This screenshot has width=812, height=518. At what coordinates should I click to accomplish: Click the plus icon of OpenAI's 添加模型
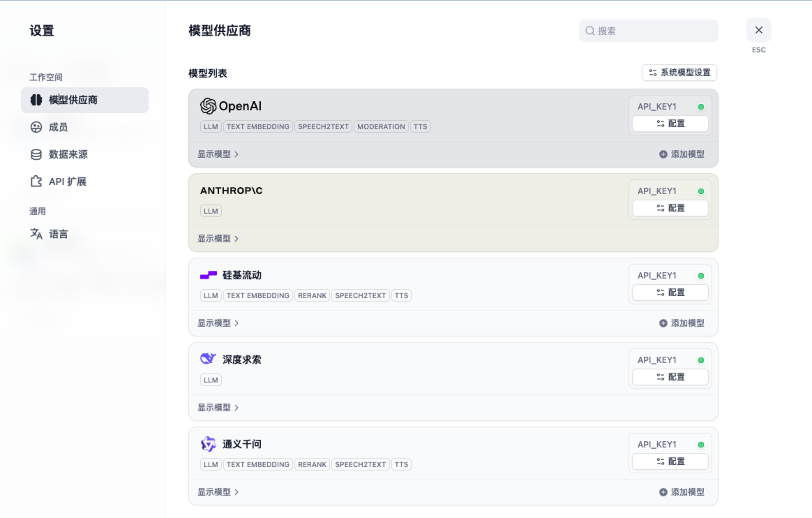[x=663, y=154]
